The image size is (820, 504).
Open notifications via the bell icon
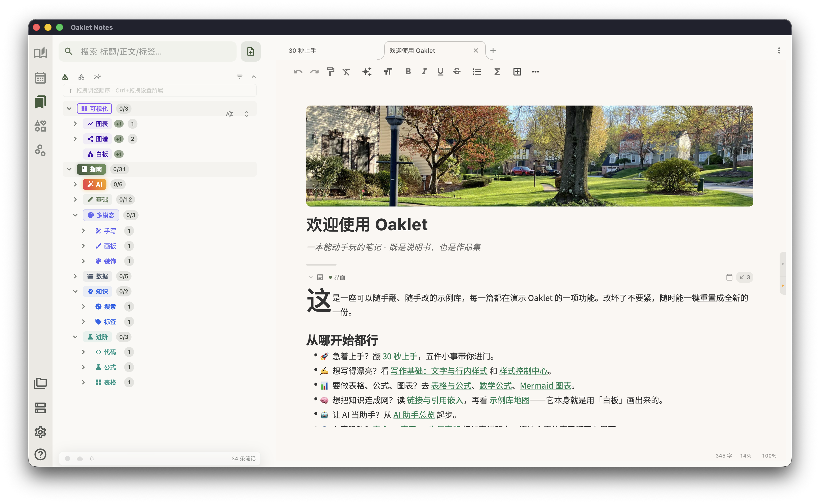(92, 458)
